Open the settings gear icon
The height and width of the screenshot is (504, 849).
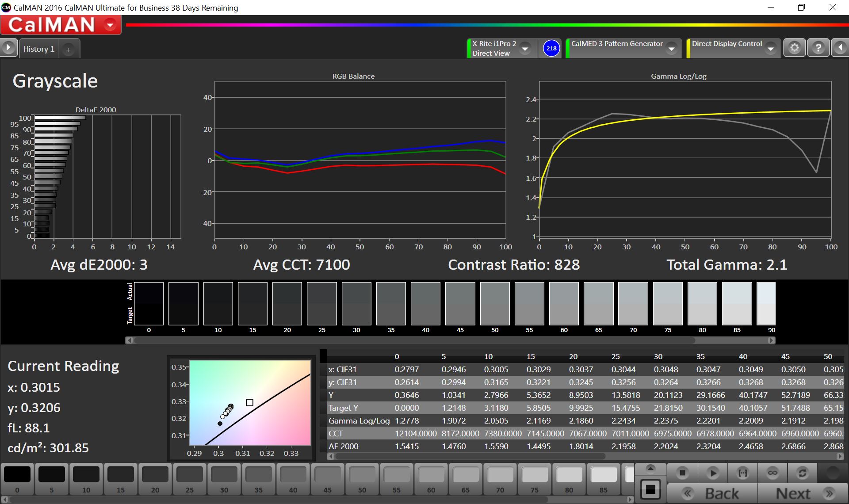pos(795,48)
